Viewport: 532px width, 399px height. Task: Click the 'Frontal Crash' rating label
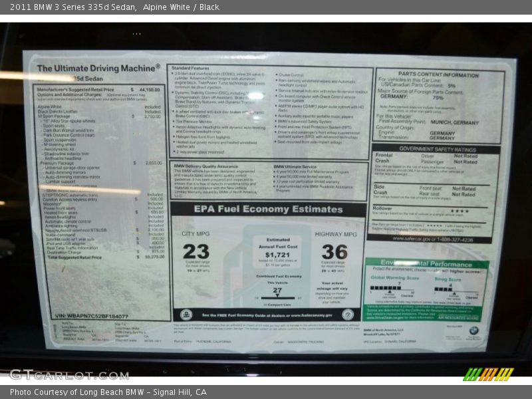[x=384, y=158]
